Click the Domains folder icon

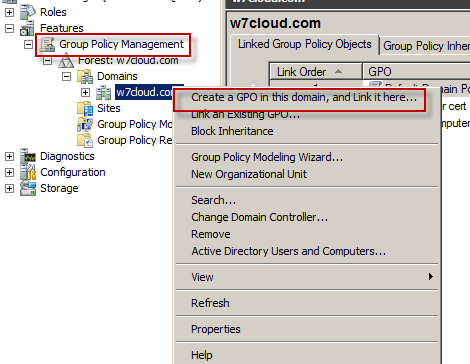85,76
